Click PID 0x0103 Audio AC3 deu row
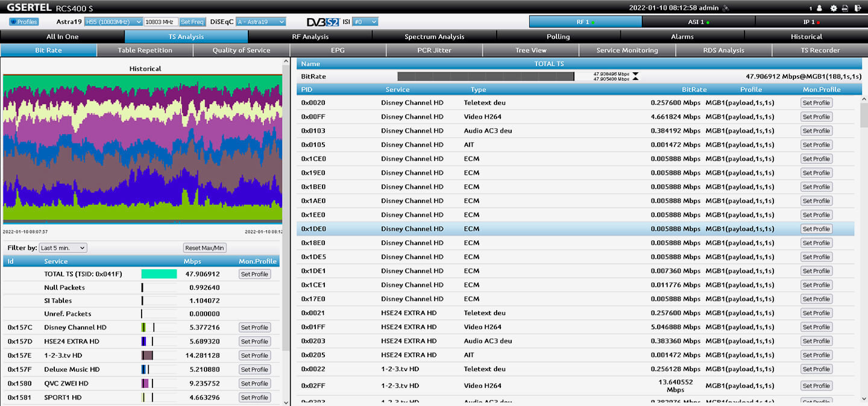Screen dimensions: 868x406 [x=575, y=131]
